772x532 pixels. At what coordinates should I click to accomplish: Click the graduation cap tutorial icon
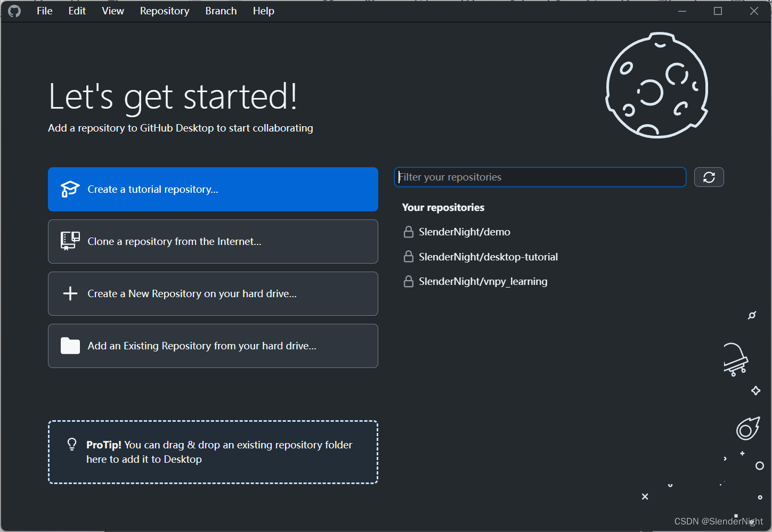pos(70,189)
